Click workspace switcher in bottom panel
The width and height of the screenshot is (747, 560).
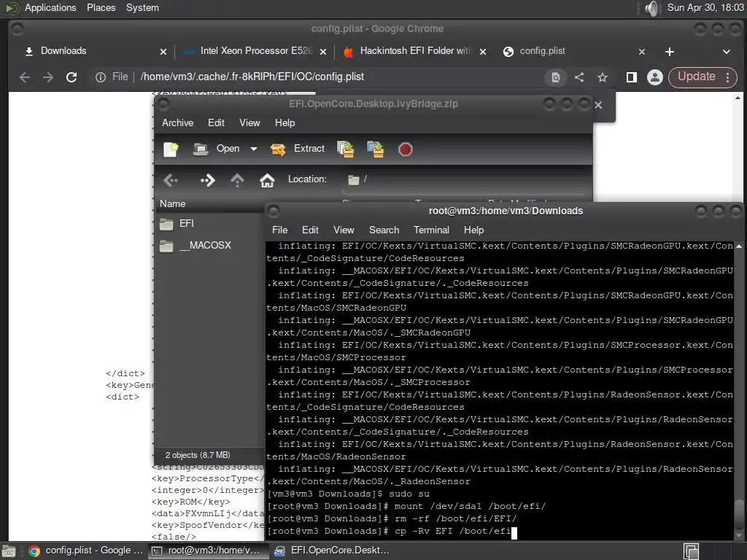click(x=692, y=551)
